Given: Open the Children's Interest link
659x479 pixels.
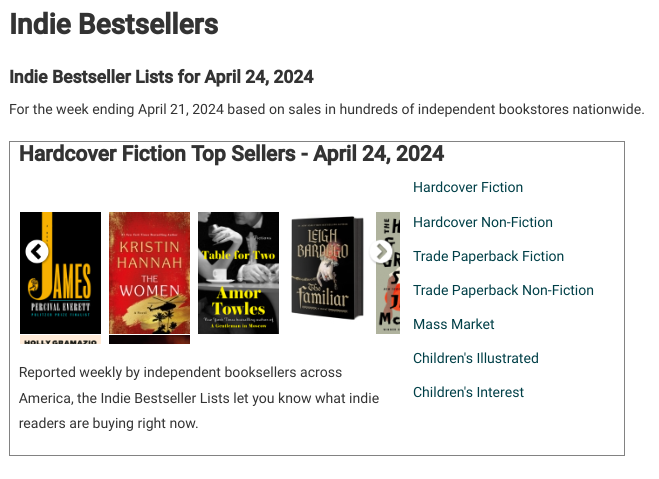Looking at the screenshot, I should coord(468,392).
